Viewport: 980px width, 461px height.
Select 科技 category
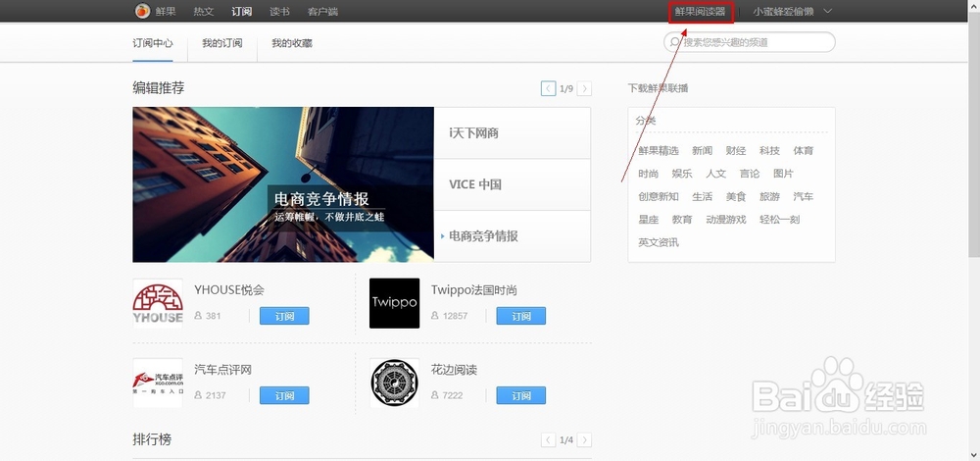tap(769, 151)
